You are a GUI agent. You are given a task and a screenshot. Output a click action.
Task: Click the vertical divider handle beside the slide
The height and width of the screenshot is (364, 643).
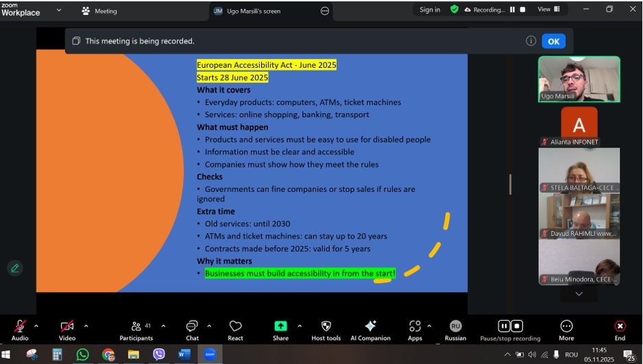[x=509, y=184]
